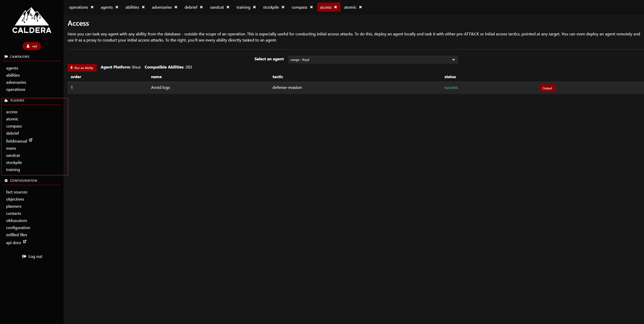Open objectives under Configuration
This screenshot has width=644, height=324.
click(x=15, y=199)
